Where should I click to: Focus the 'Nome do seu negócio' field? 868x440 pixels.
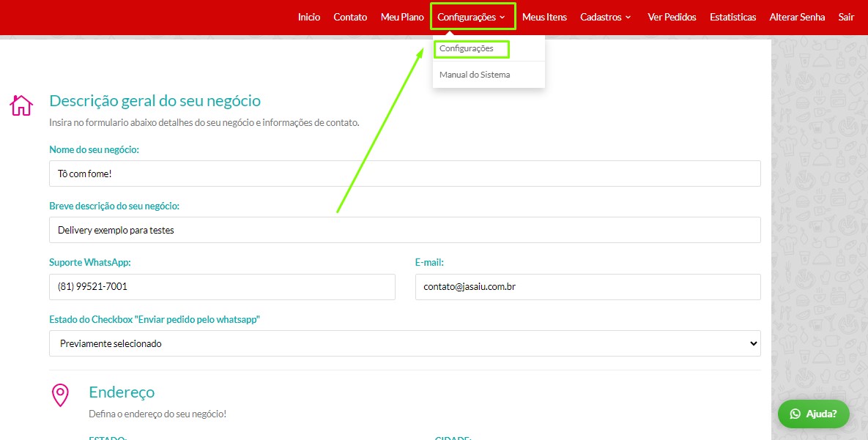point(404,174)
